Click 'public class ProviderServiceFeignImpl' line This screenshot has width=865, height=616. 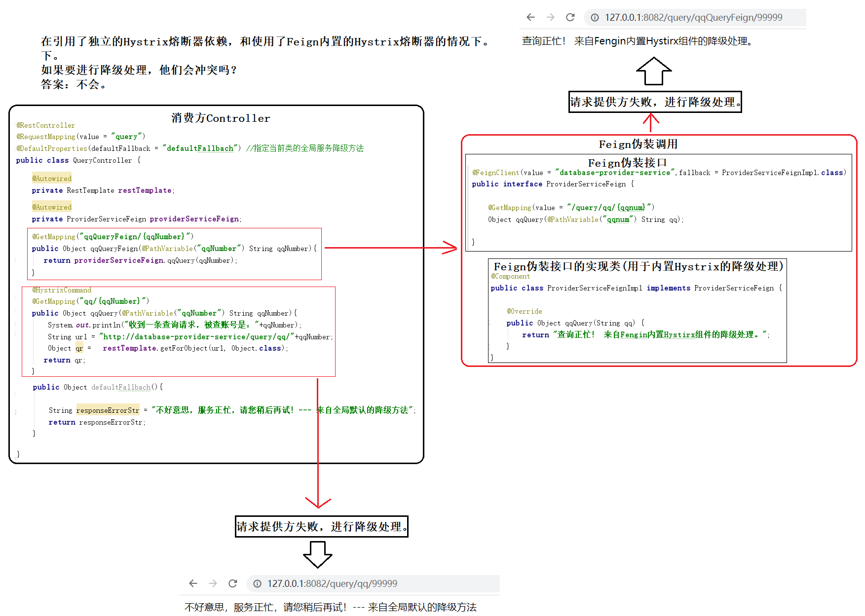coord(637,288)
